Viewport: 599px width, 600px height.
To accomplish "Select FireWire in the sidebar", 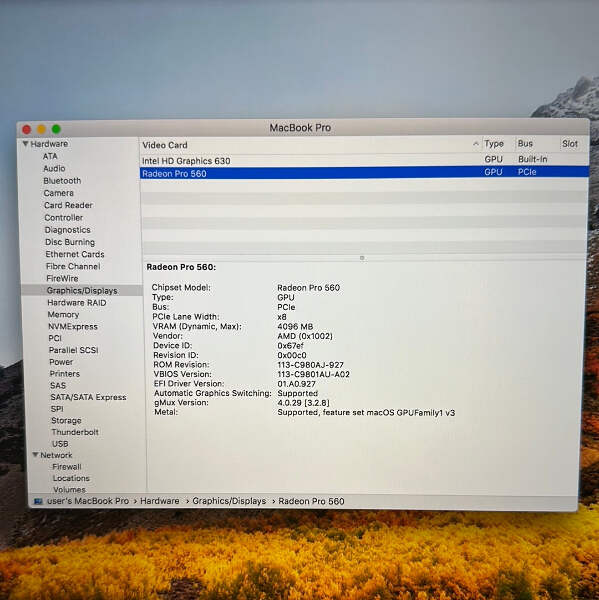I will pyautogui.click(x=62, y=278).
